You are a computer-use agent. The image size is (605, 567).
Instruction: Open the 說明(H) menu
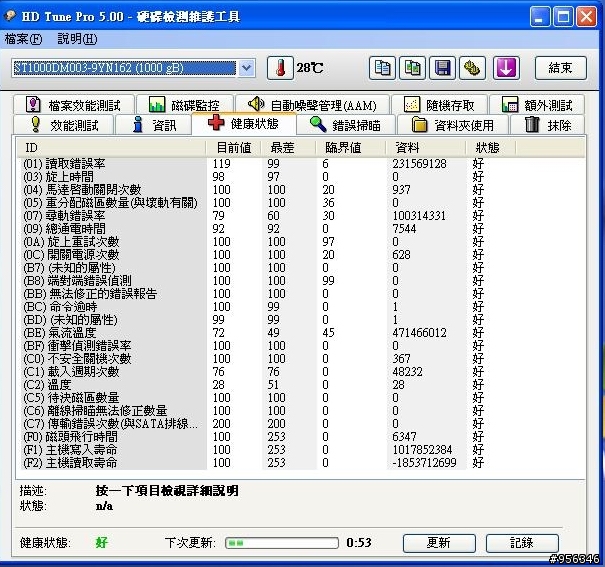[77, 39]
